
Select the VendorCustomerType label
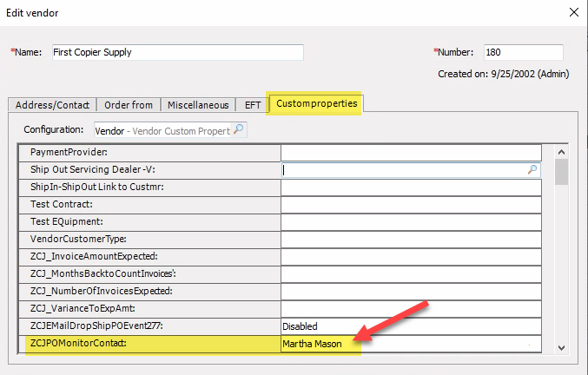pos(78,239)
